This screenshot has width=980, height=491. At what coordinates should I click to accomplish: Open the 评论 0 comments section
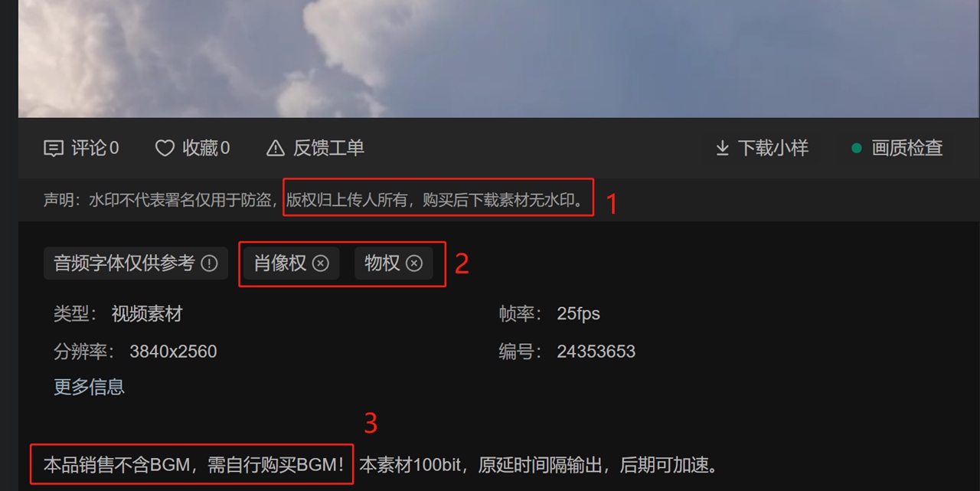coord(81,149)
